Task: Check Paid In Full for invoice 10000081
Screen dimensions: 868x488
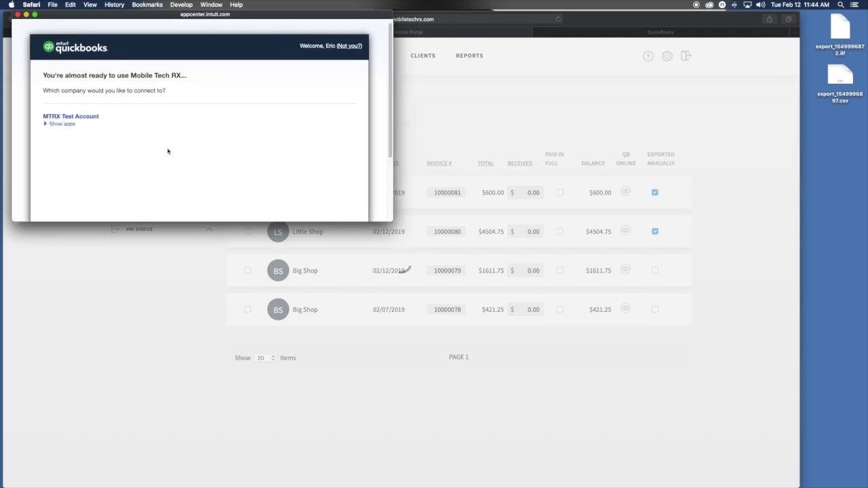Action: pos(559,192)
